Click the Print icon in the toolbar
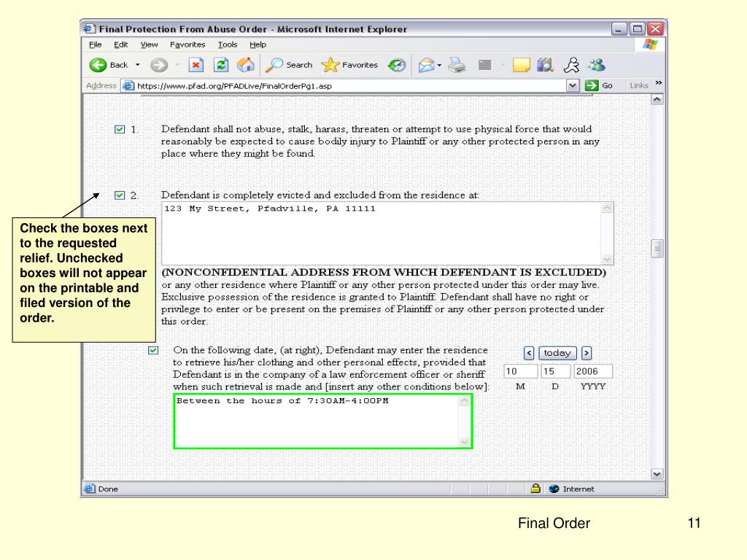Image resolution: width=747 pixels, height=560 pixels. (x=457, y=65)
